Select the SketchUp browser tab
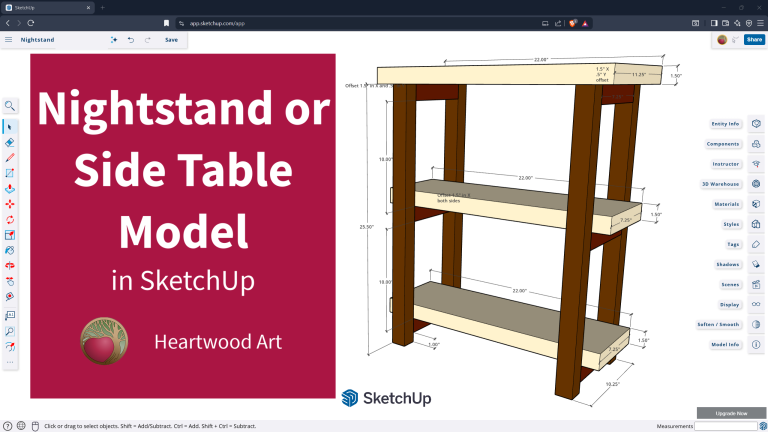 click(48, 8)
